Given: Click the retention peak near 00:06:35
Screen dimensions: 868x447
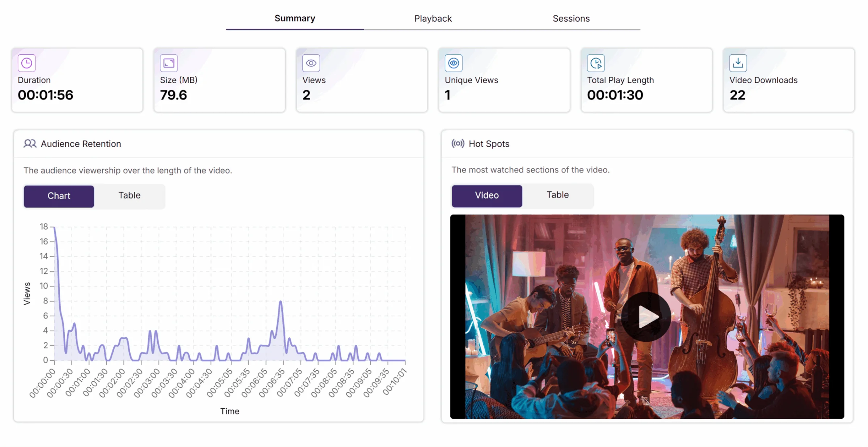Looking at the screenshot, I should click(281, 302).
